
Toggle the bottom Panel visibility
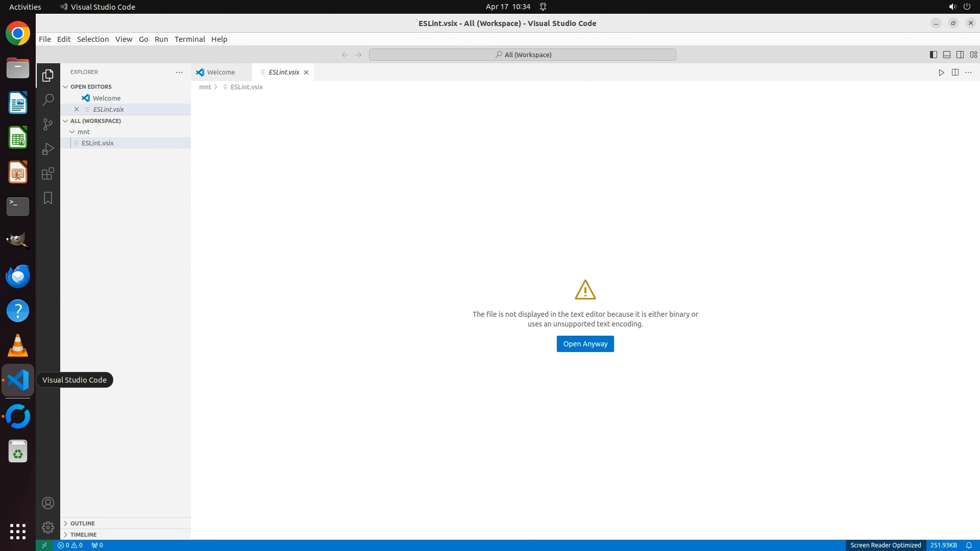click(946, 55)
